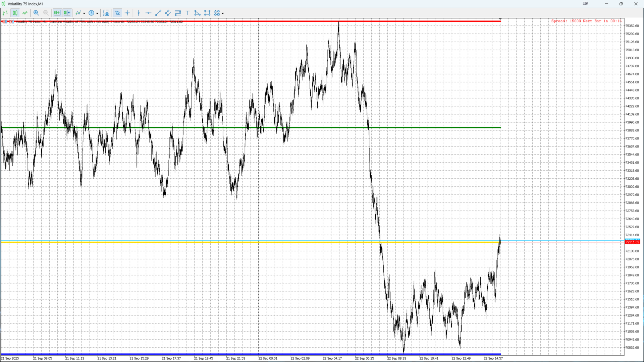644x362 pixels.
Task: Take a chart screenshot with camera icon
Action: (x=106, y=13)
